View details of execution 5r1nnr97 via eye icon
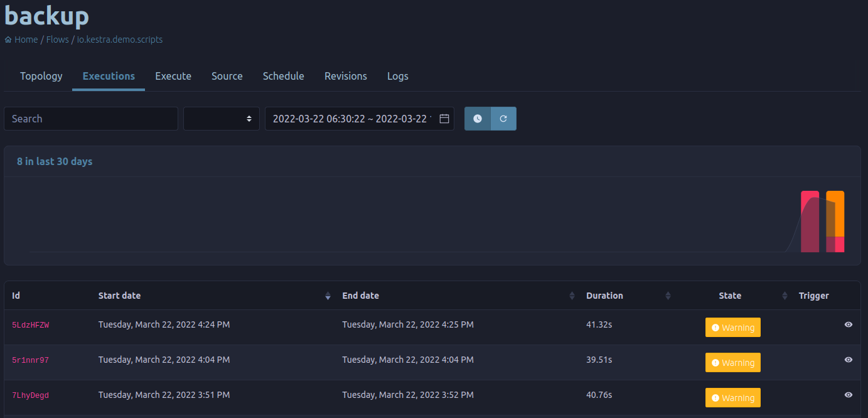 tap(849, 360)
